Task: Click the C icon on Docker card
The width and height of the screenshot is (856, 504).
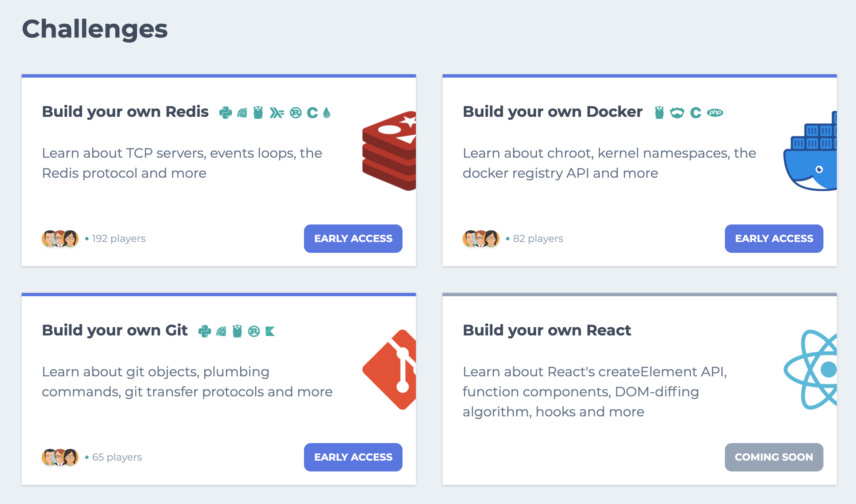Action: click(x=696, y=113)
